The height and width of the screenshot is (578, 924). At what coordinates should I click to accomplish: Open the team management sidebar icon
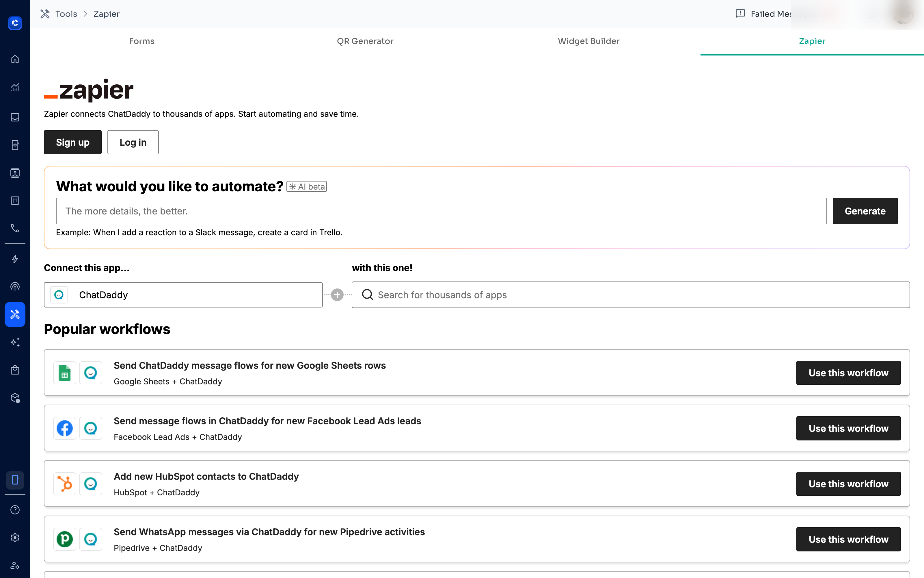(15, 565)
